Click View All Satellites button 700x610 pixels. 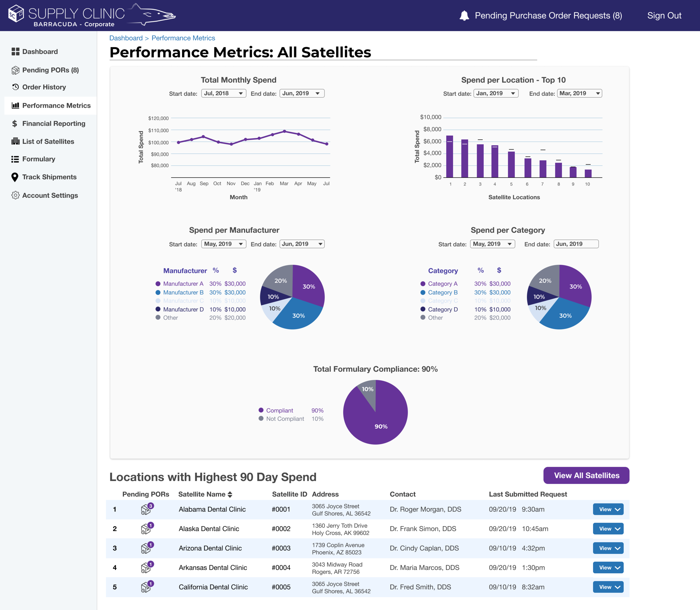586,475
